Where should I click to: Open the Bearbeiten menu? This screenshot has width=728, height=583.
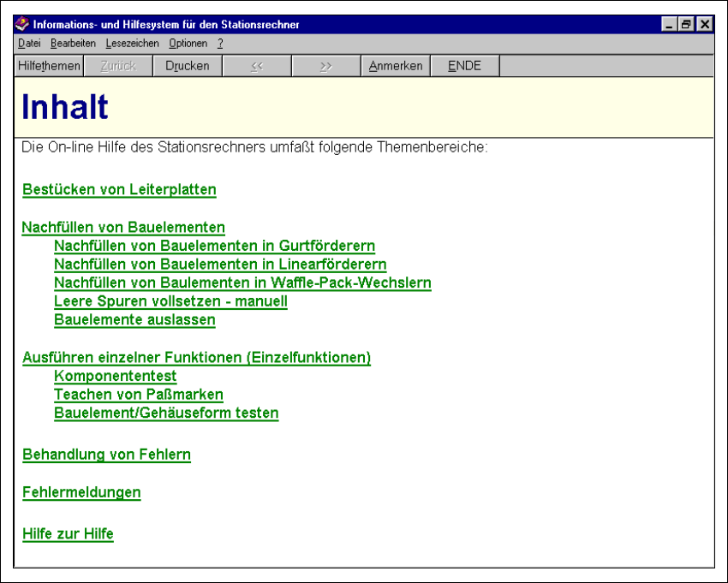pos(73,44)
